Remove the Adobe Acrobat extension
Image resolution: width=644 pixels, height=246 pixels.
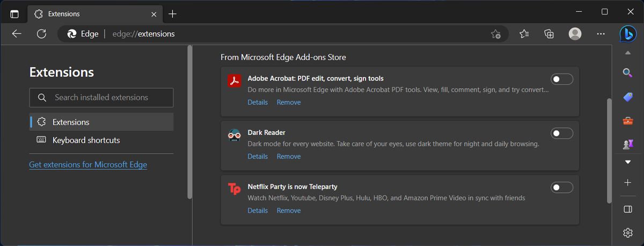[x=289, y=102]
